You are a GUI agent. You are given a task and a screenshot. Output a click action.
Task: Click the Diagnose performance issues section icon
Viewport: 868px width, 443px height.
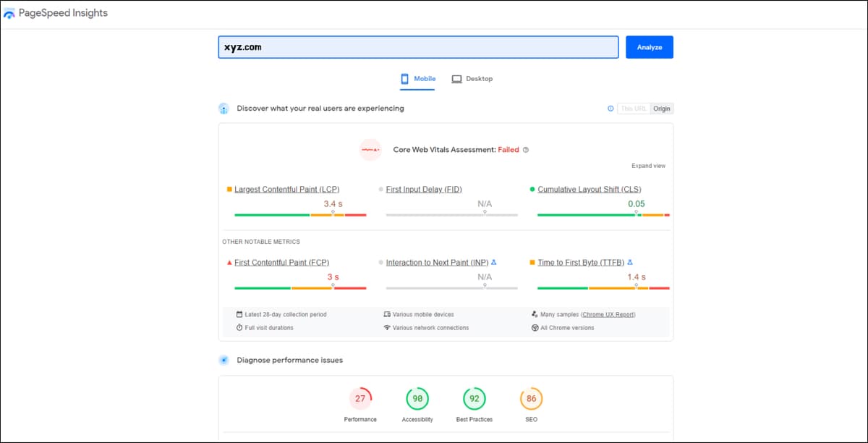pyautogui.click(x=224, y=360)
